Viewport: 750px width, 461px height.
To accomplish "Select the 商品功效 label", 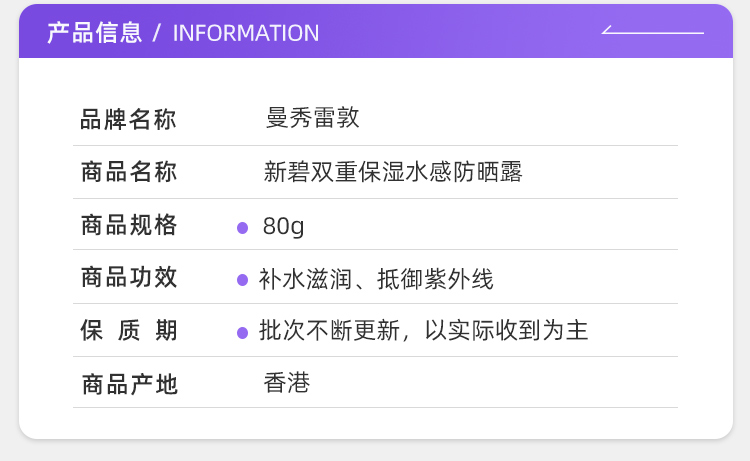I will [x=129, y=277].
